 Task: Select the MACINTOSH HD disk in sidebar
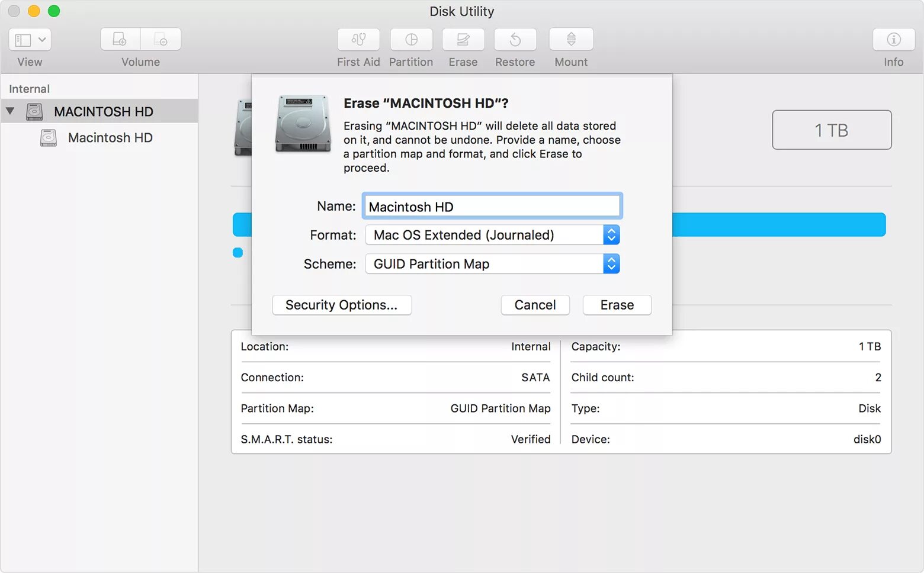click(100, 111)
